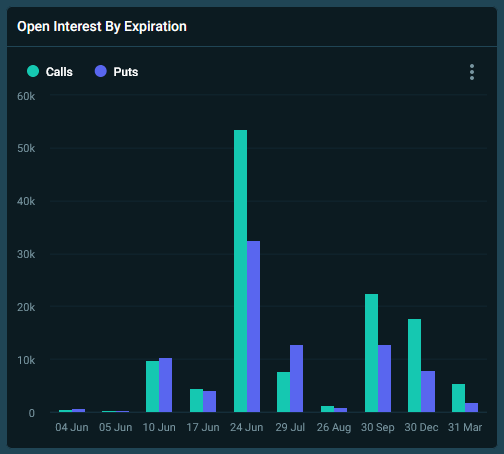Click the '05 Jun' axis label
The image size is (504, 454).
tap(116, 427)
